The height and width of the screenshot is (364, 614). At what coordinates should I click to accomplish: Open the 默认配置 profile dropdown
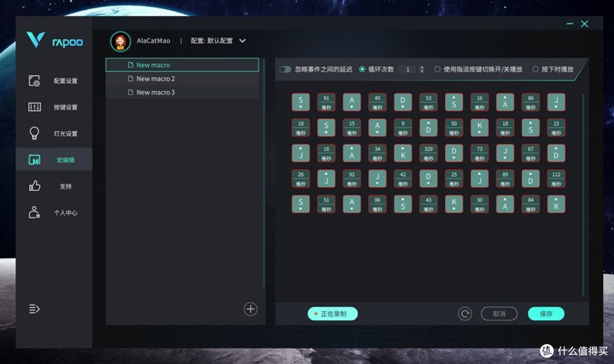coord(242,40)
